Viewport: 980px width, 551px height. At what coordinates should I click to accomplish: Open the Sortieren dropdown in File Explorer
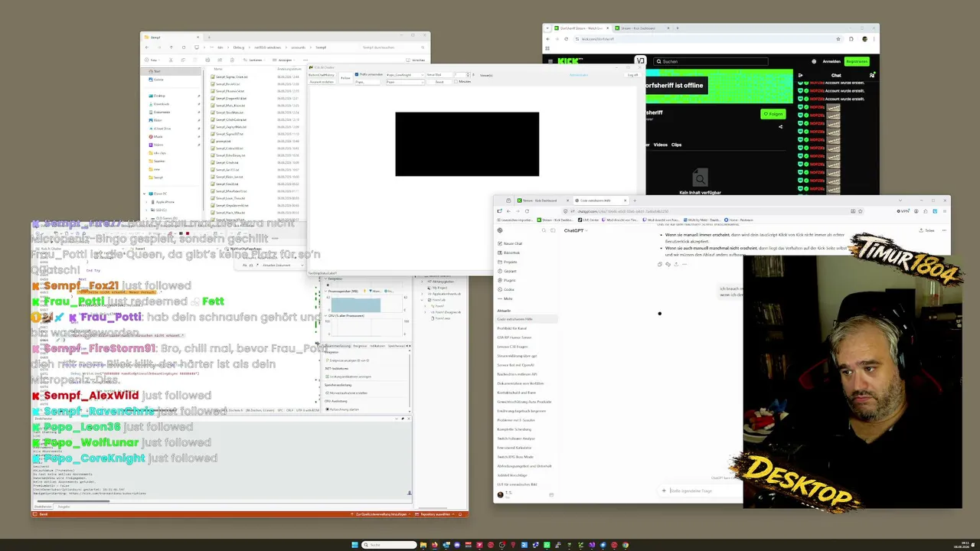click(253, 60)
